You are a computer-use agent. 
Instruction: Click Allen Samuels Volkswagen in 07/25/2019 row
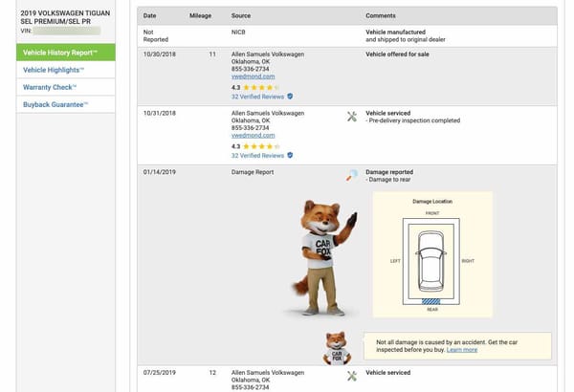pos(268,373)
